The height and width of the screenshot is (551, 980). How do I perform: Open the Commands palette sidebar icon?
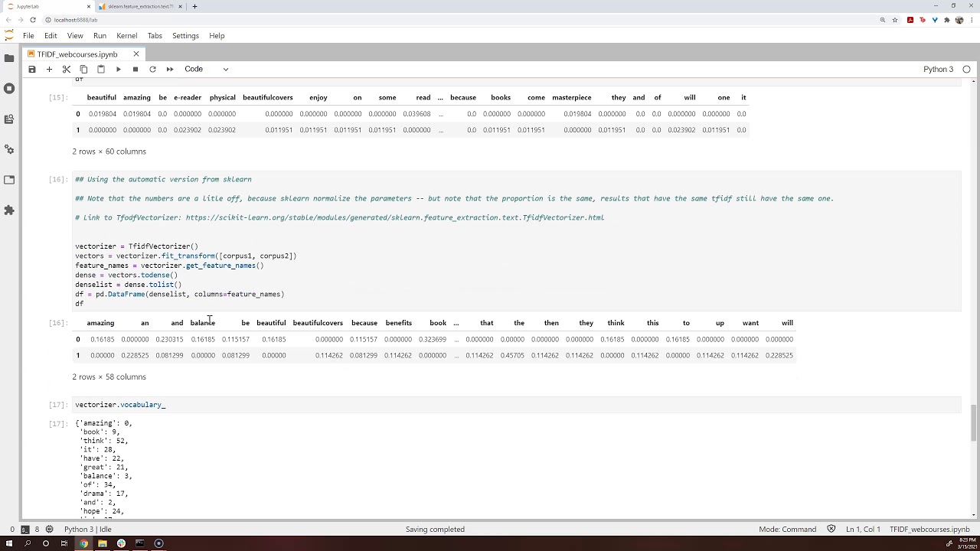click(x=9, y=119)
